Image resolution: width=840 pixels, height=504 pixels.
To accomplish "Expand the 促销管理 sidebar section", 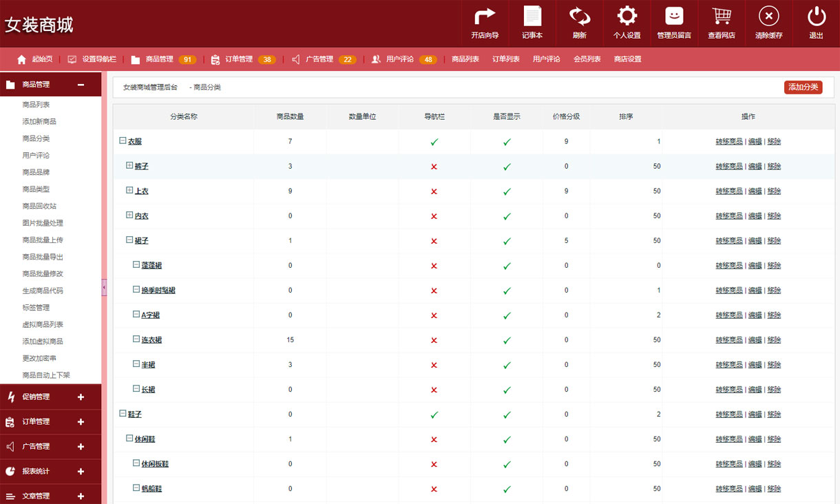I will [x=81, y=397].
